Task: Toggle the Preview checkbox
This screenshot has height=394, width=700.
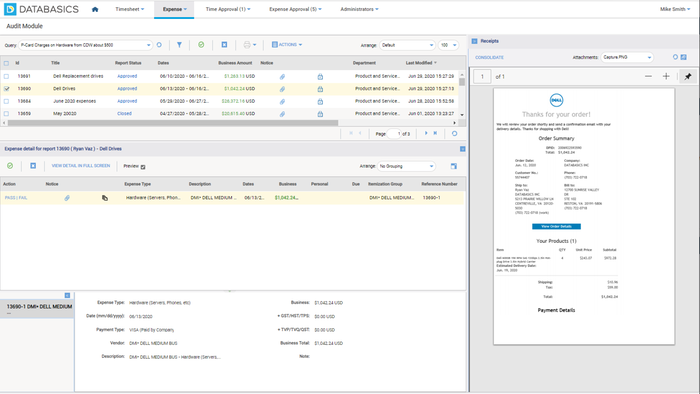Action: click(143, 167)
